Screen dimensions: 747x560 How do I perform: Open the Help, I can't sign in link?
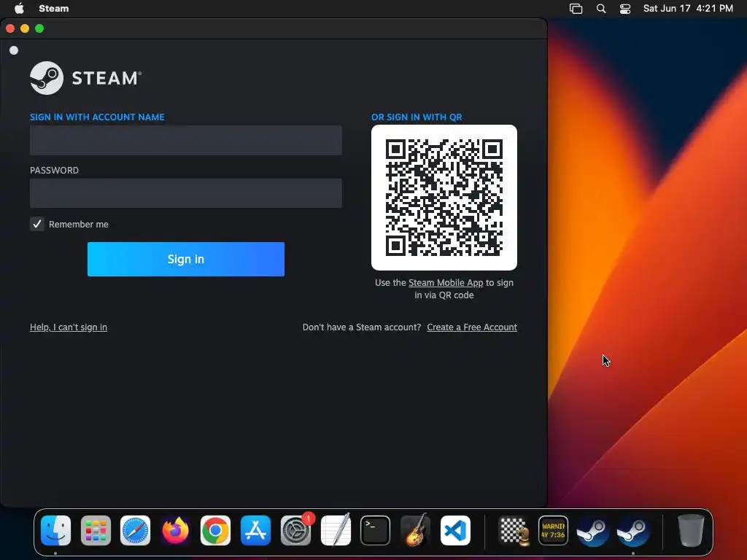(x=69, y=327)
